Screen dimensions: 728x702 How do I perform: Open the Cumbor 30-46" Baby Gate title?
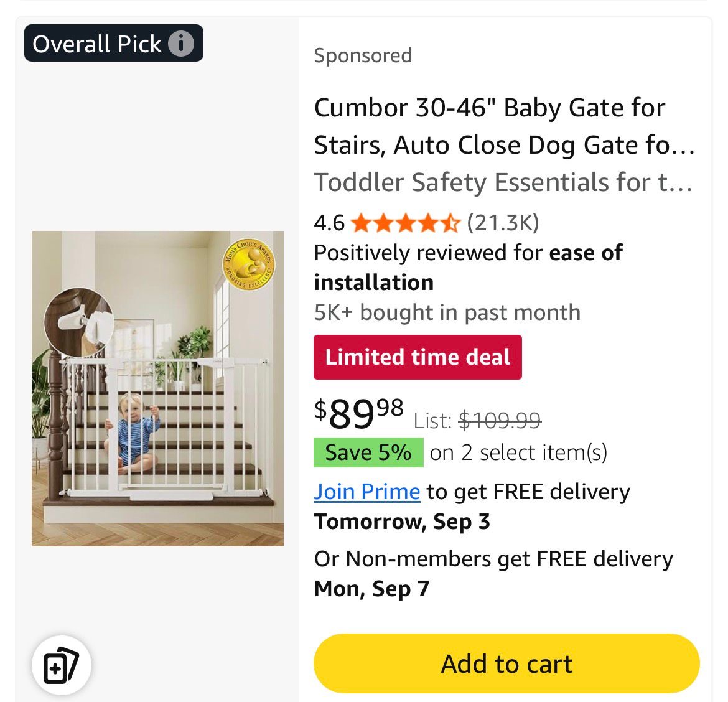pyautogui.click(x=504, y=126)
